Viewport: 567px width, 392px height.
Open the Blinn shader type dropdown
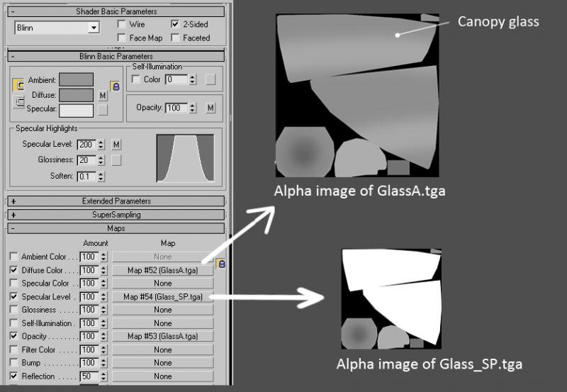pyautogui.click(x=57, y=28)
